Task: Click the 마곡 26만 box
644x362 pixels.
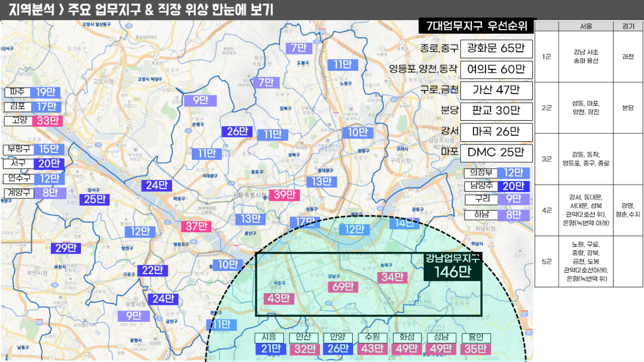Action: click(496, 132)
